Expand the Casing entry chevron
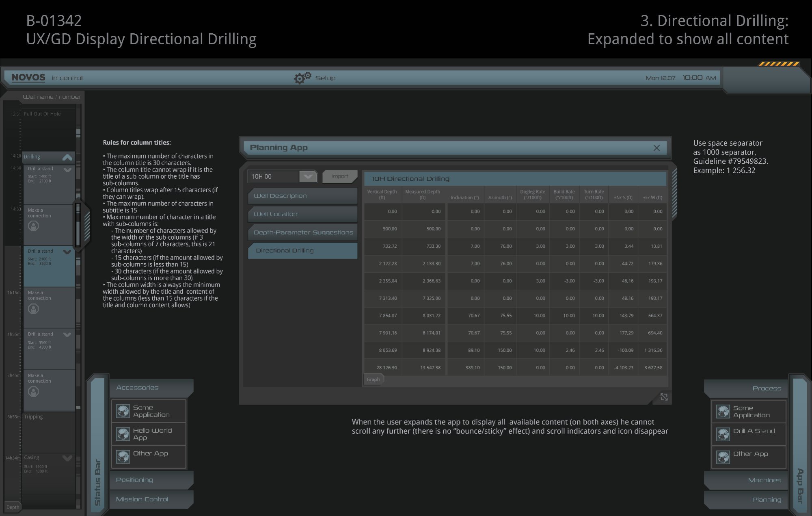Screen dimensions: 812x516 [67, 458]
